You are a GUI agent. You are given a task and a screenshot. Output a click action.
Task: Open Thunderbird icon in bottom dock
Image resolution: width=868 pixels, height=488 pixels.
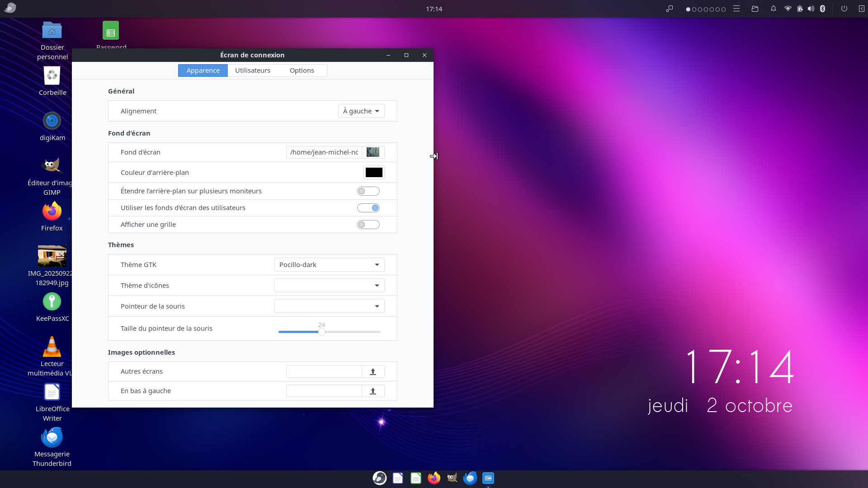[470, 478]
